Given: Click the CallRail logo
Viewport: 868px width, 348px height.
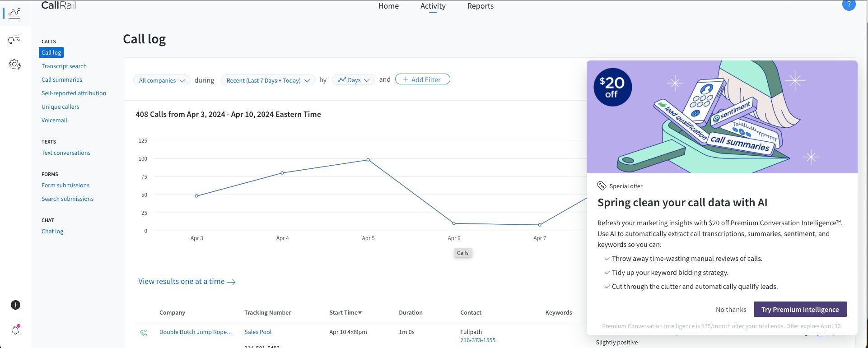Looking at the screenshot, I should 58,5.
